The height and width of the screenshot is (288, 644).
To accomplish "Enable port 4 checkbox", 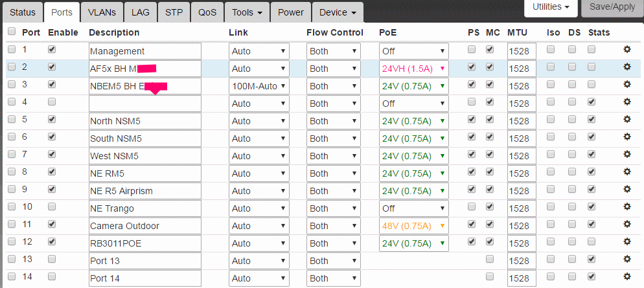I will 52,102.
